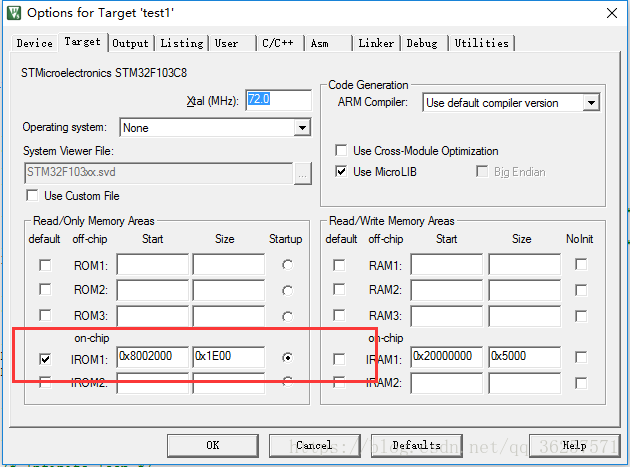Check the RAM3 default checkbox
Image resolution: width=630 pixels, height=467 pixels.
(339, 315)
